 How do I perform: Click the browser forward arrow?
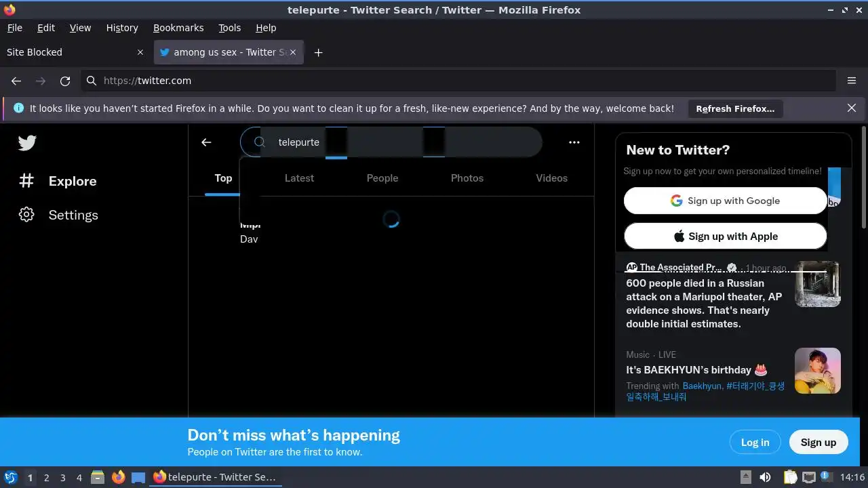coord(41,81)
